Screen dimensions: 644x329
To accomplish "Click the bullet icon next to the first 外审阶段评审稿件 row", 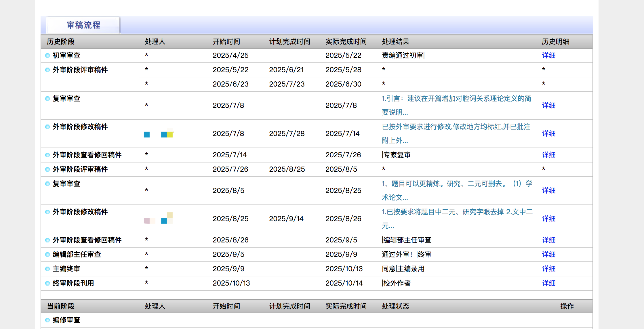I will 47,70.
